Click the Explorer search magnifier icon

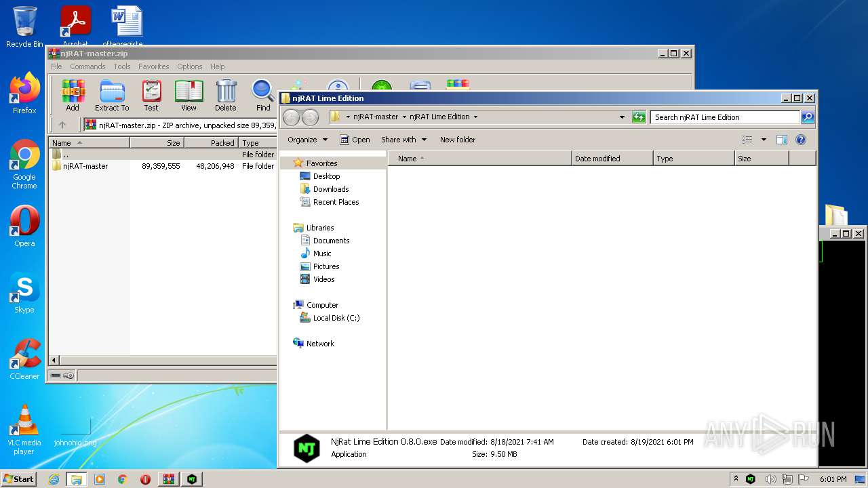click(x=807, y=117)
